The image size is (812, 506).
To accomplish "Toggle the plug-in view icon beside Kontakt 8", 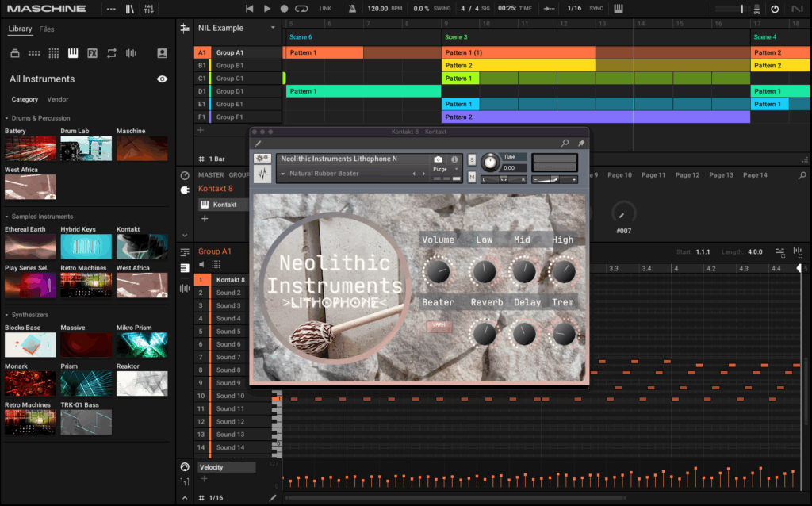I will [185, 190].
